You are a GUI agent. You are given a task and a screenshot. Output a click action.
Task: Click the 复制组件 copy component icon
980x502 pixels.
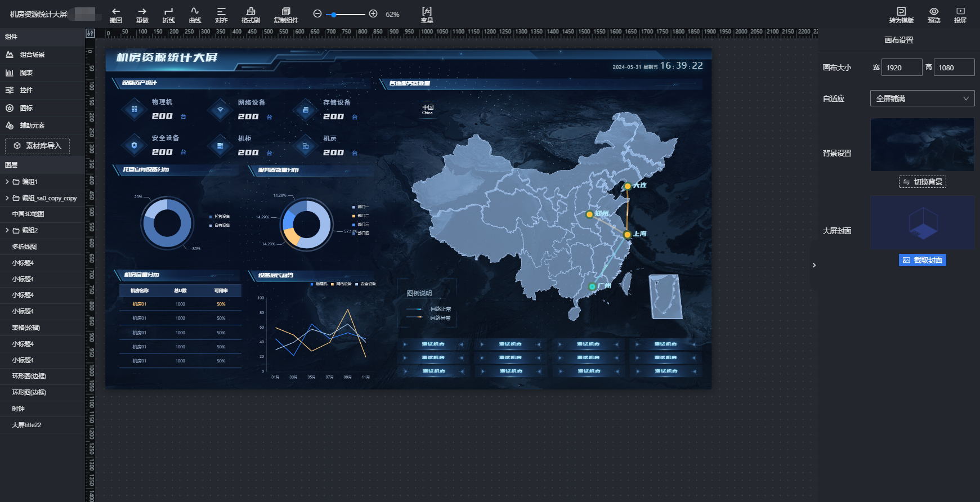click(286, 12)
